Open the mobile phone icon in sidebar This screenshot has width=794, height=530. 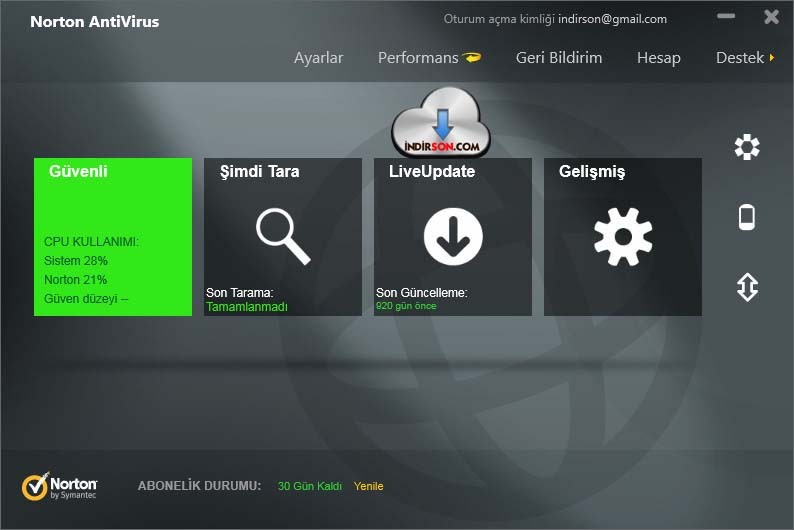pyautogui.click(x=747, y=217)
